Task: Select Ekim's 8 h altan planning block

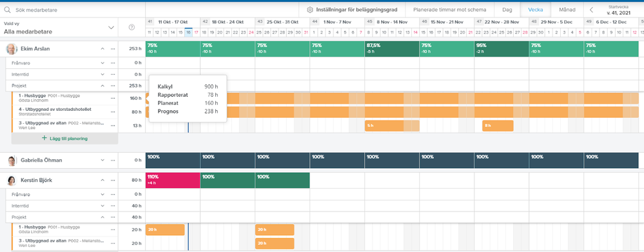Action: click(498, 126)
